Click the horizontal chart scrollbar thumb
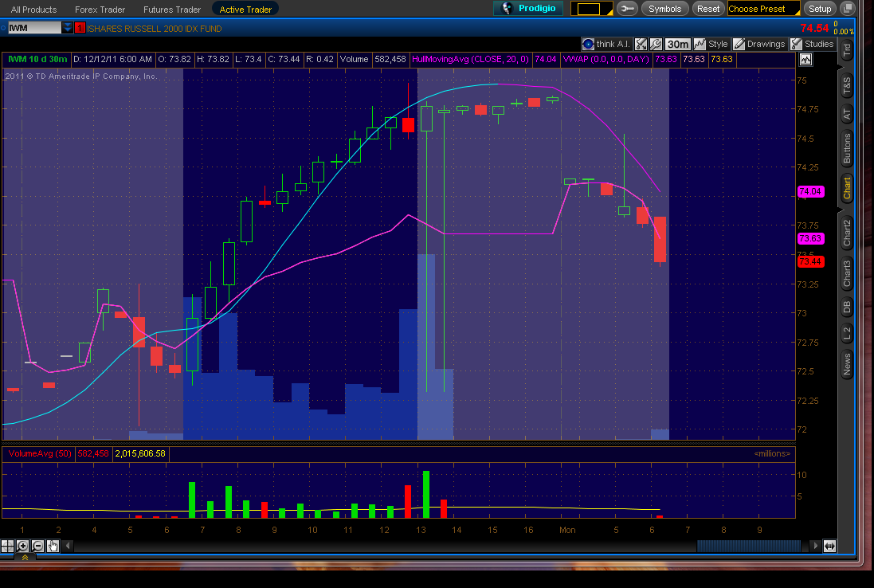The height and width of the screenshot is (588, 874). coord(749,546)
